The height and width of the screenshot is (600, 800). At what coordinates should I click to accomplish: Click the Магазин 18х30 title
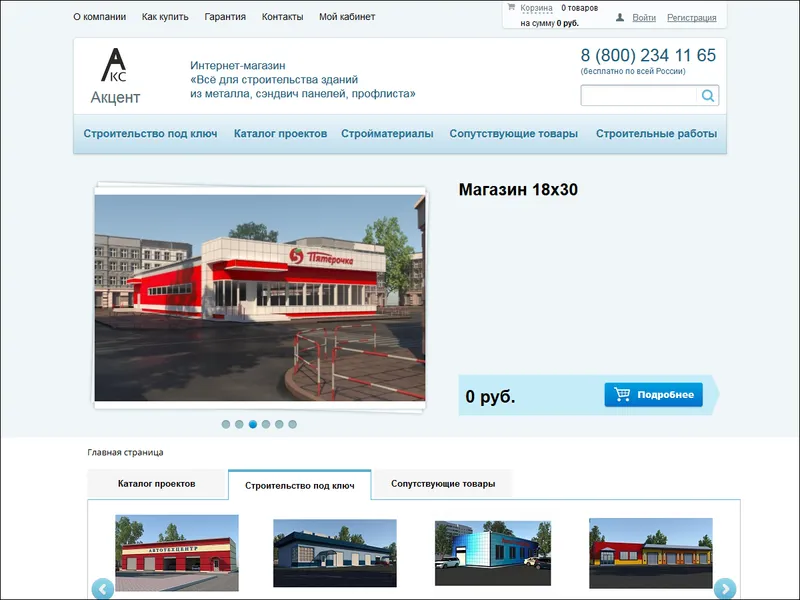[518, 190]
